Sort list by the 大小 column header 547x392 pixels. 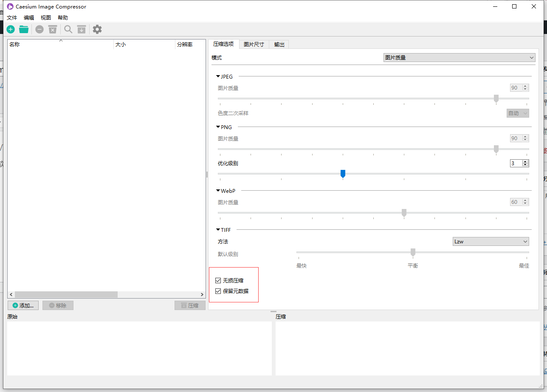tap(144, 45)
